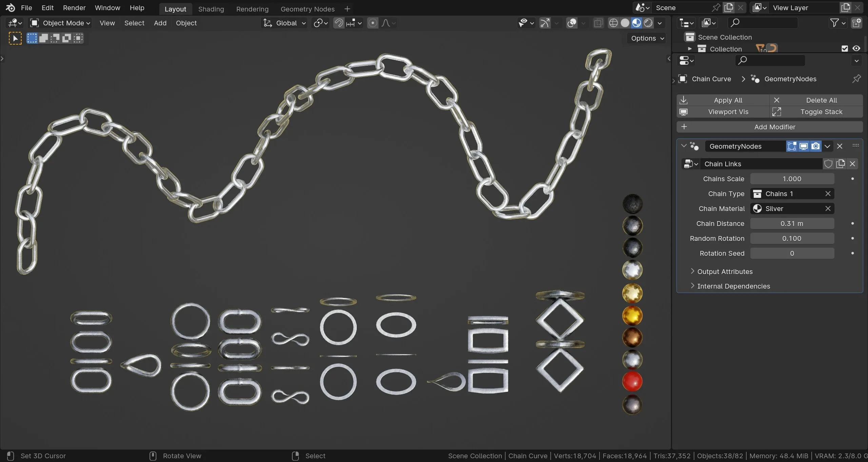Image resolution: width=868 pixels, height=462 pixels.
Task: Toggle snapping with the magnet icon
Action: 338,23
